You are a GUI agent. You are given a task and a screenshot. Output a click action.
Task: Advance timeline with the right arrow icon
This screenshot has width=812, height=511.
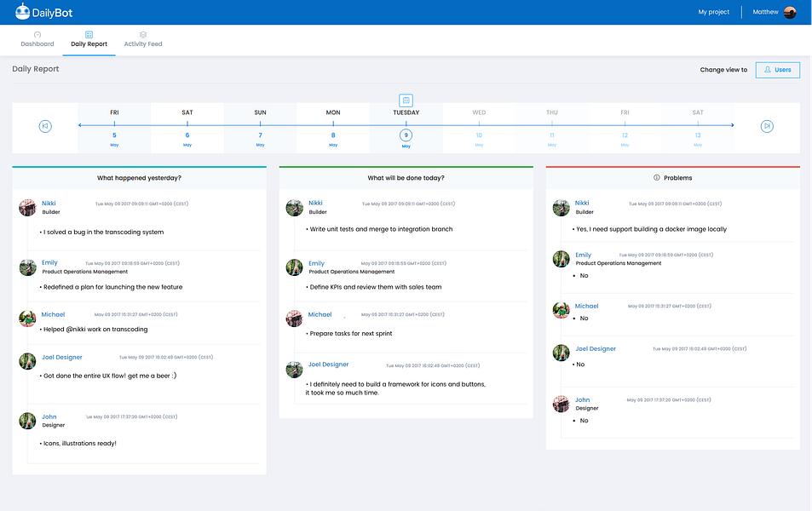pos(767,126)
